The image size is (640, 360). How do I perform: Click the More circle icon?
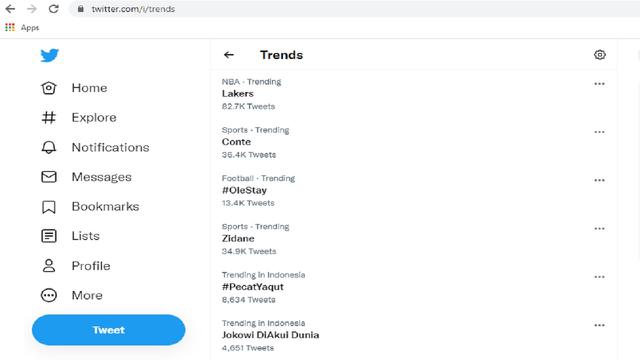tap(49, 295)
